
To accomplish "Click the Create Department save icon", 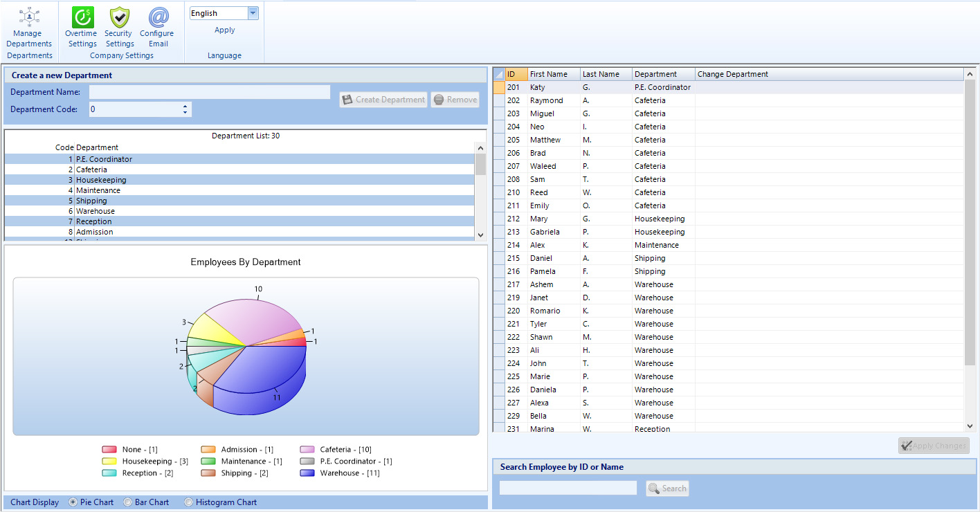I will tap(347, 100).
